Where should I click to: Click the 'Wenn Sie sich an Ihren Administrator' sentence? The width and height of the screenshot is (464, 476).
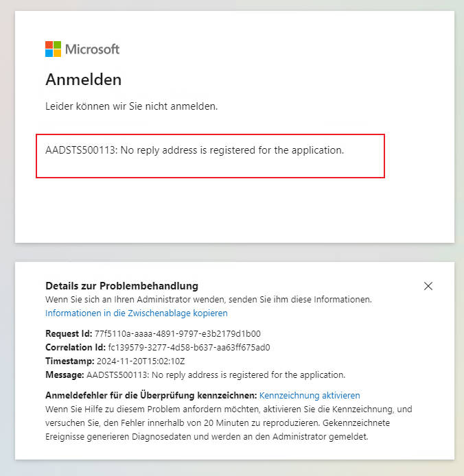[x=208, y=299]
